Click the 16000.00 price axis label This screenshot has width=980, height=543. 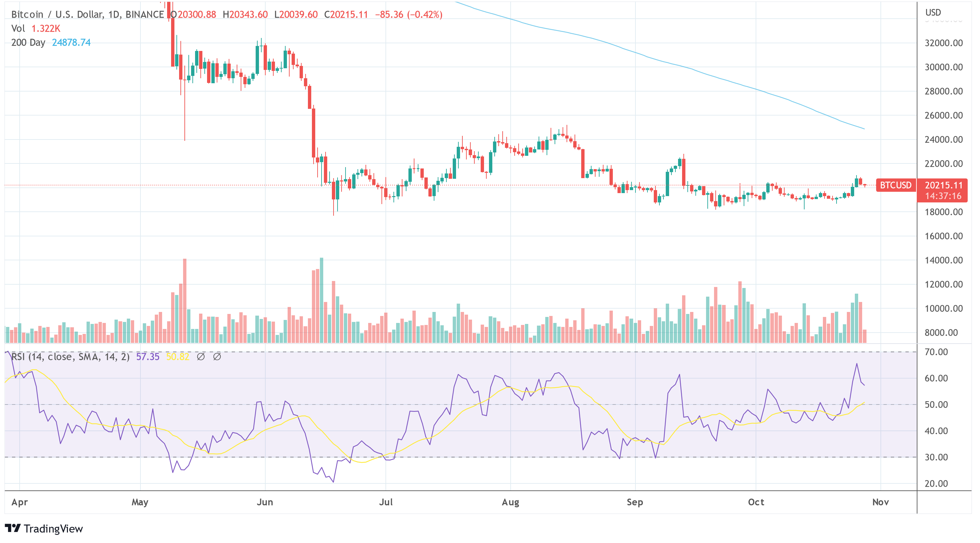943,236
